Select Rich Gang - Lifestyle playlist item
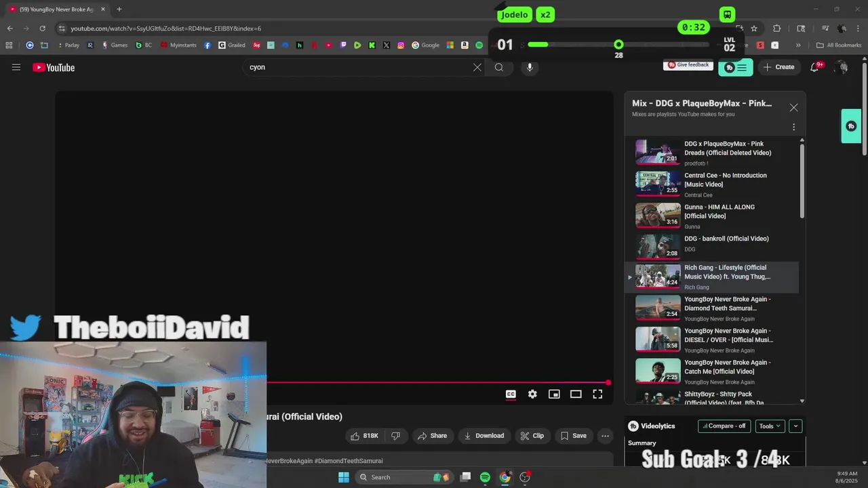This screenshot has height=488, width=868. tap(711, 277)
